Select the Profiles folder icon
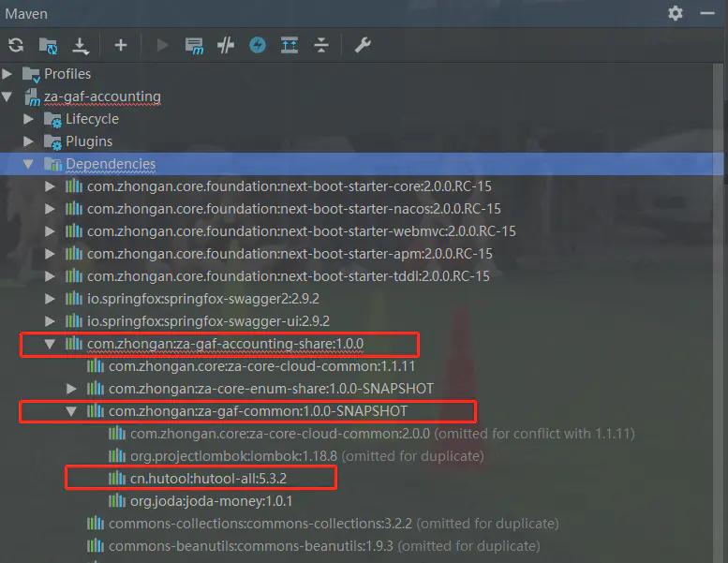 click(x=31, y=74)
